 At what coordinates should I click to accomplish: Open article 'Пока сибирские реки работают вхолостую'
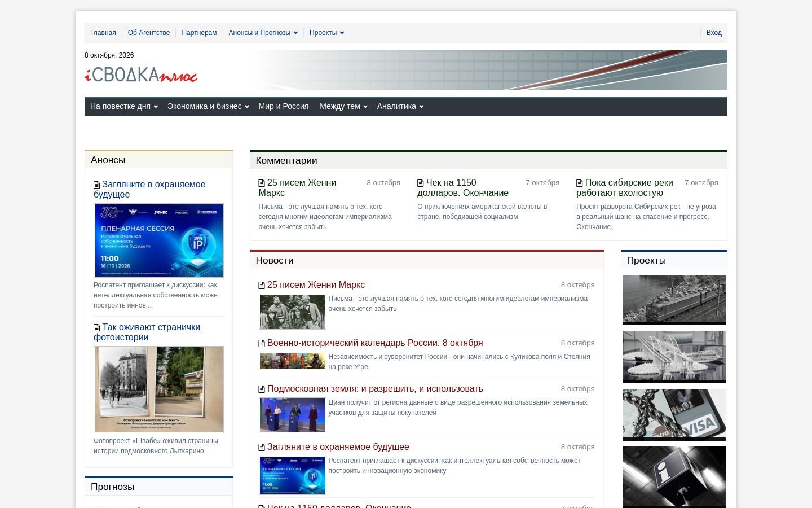pos(625,188)
